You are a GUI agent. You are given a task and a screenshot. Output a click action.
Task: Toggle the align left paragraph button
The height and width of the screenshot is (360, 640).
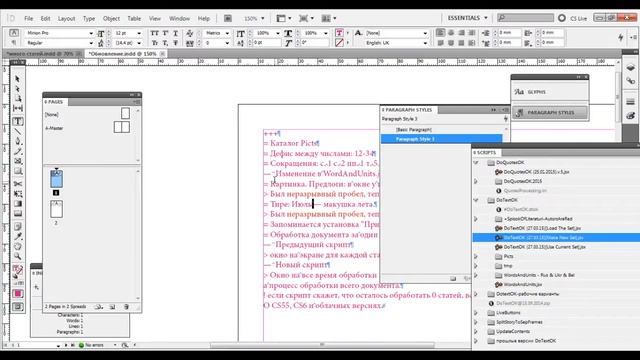click(440, 33)
